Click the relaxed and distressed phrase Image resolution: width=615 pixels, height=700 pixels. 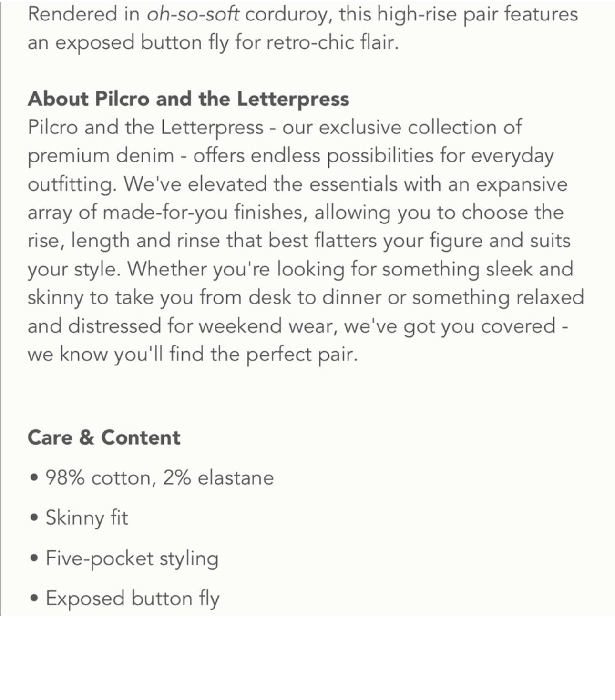306,312
